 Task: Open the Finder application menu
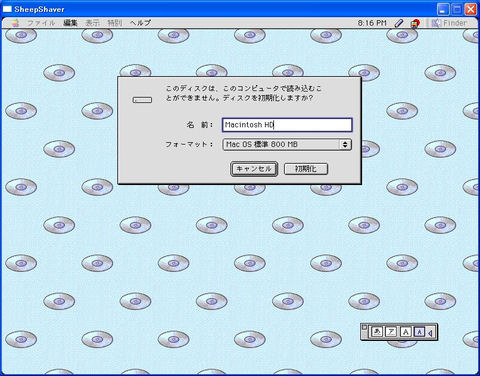point(450,23)
